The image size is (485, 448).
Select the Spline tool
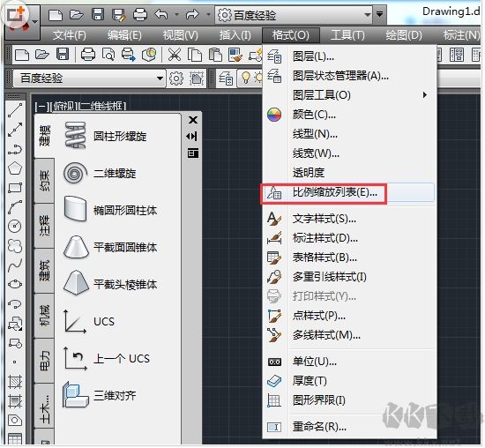tap(15, 265)
